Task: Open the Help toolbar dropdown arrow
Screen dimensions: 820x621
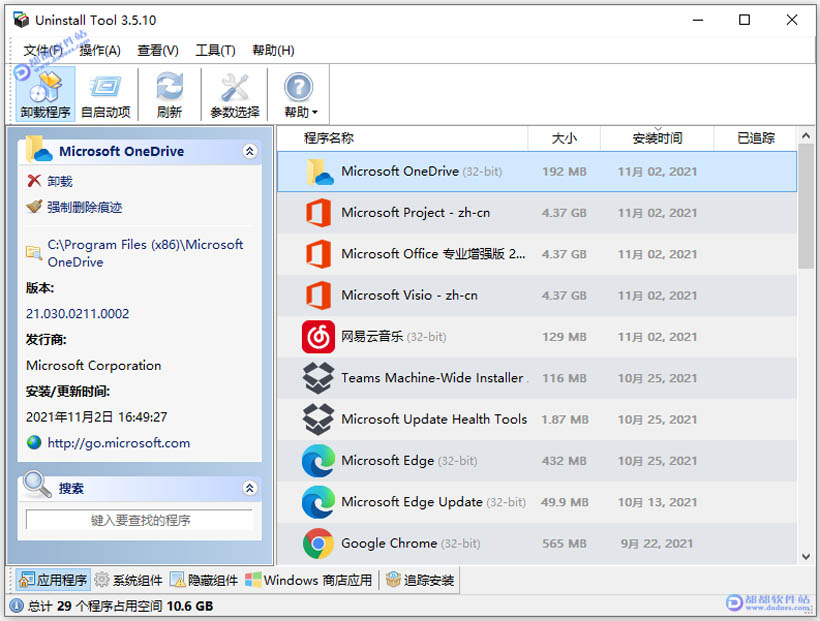Action: pyautogui.click(x=315, y=112)
